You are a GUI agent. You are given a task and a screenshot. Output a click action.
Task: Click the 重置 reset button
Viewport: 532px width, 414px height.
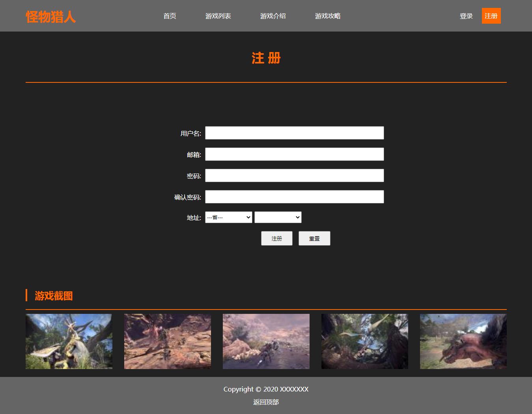tap(314, 239)
